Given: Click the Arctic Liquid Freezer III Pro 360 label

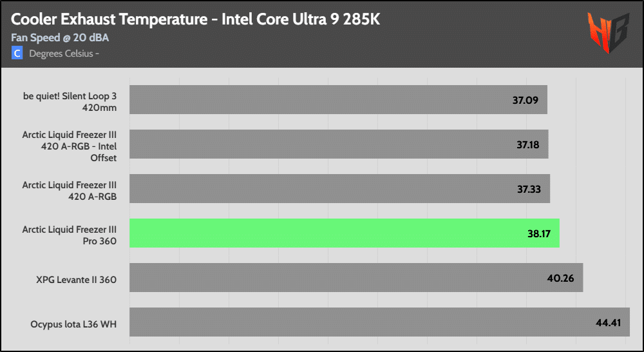Looking at the screenshot, I should point(70,233).
